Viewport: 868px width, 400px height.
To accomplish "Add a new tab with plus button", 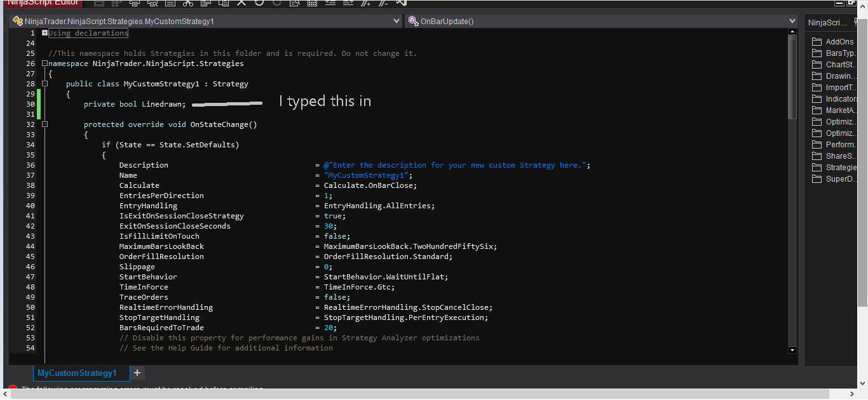I will click(137, 373).
